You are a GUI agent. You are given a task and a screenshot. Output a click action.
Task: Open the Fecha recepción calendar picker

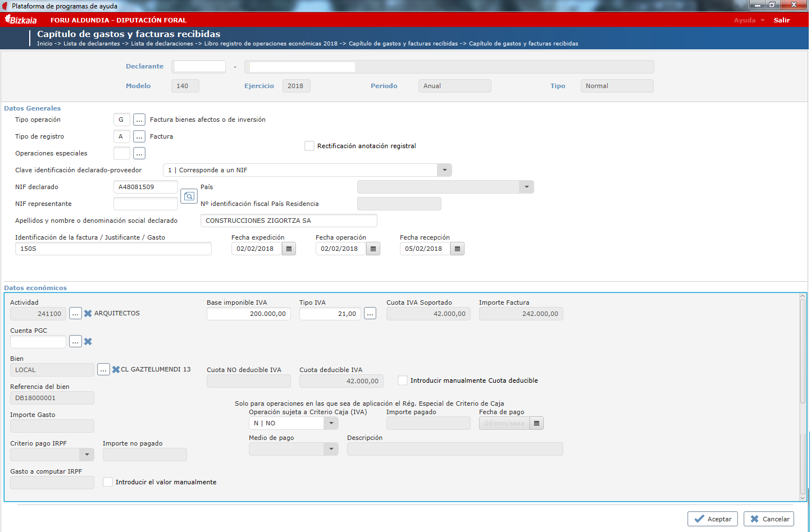click(x=457, y=249)
